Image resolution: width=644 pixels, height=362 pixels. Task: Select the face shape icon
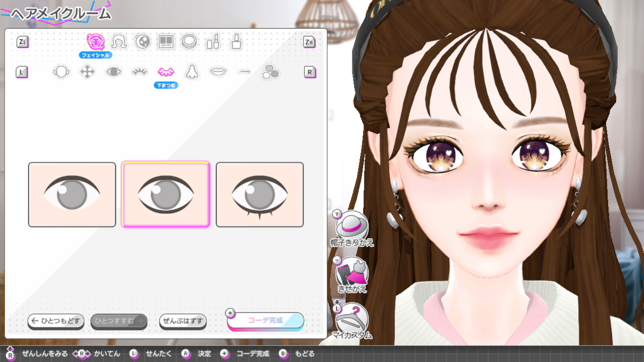61,72
